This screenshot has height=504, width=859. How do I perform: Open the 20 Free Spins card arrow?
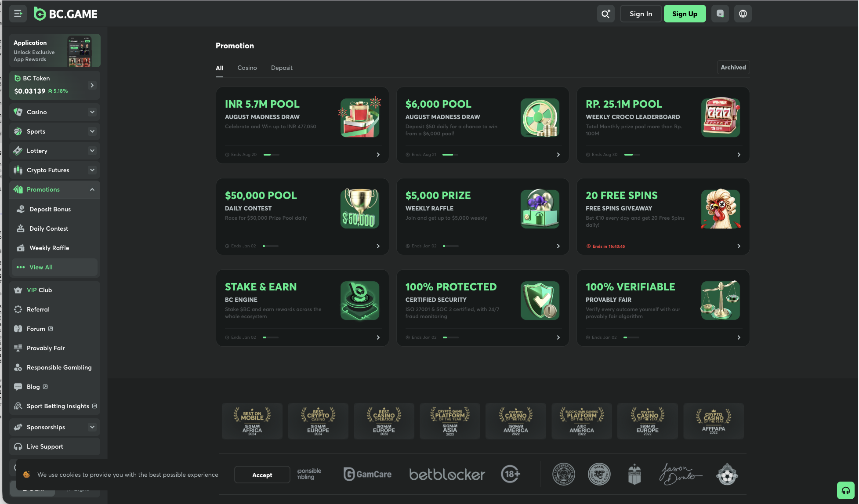point(739,246)
